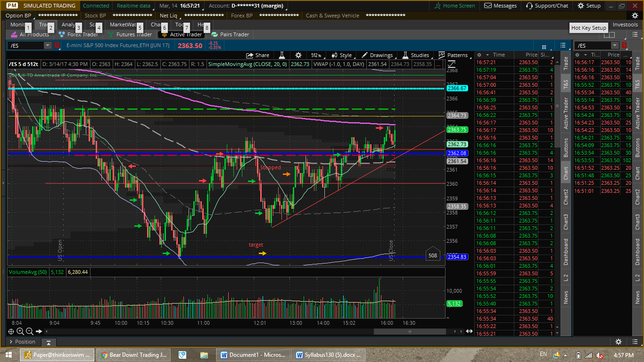Open the Style dropdown
The height and width of the screenshot is (362, 644).
click(341, 55)
